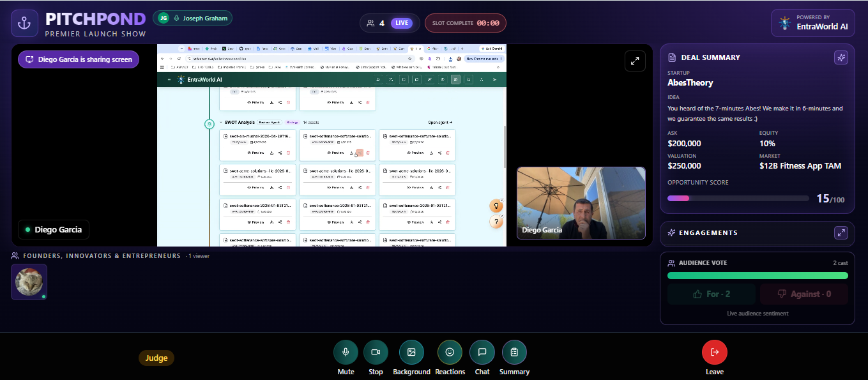Vote For the pitch
Screen dimensions: 868x380
pyautogui.click(x=712, y=294)
